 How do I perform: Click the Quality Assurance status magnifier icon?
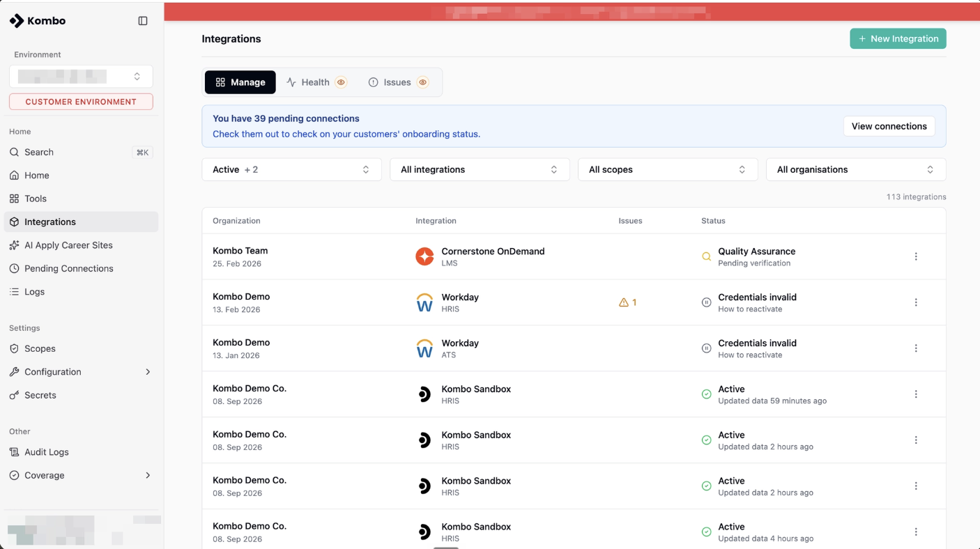click(706, 256)
